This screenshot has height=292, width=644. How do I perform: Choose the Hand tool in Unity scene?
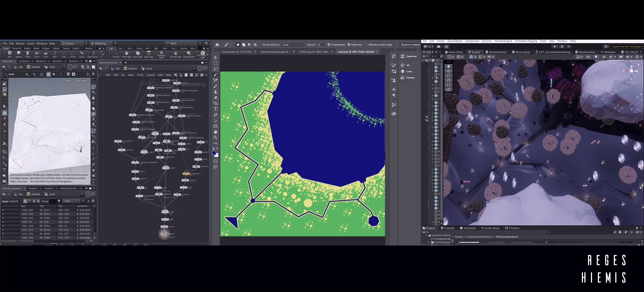[x=448, y=66]
